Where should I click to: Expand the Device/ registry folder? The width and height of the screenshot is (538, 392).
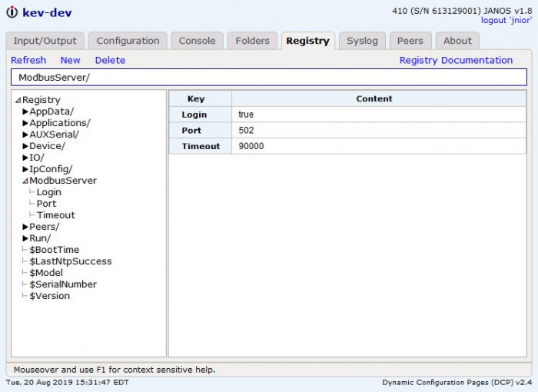coord(25,146)
